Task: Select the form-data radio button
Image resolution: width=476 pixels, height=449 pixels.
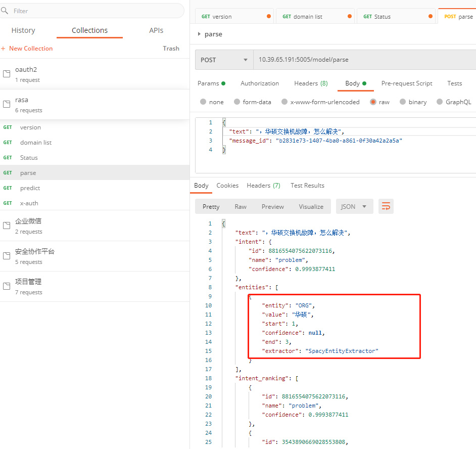Action: point(237,102)
